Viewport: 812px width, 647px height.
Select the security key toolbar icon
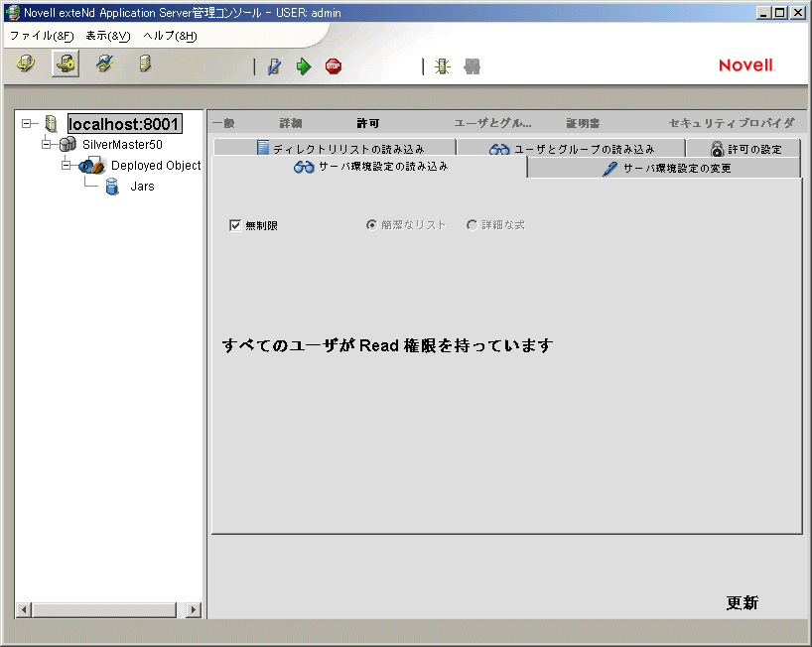point(66,64)
